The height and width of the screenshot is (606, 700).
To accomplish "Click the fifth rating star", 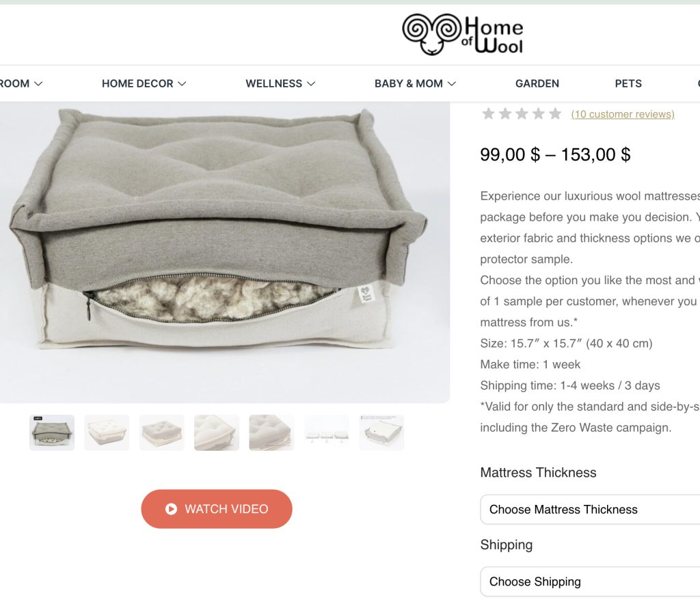I will click(x=555, y=114).
